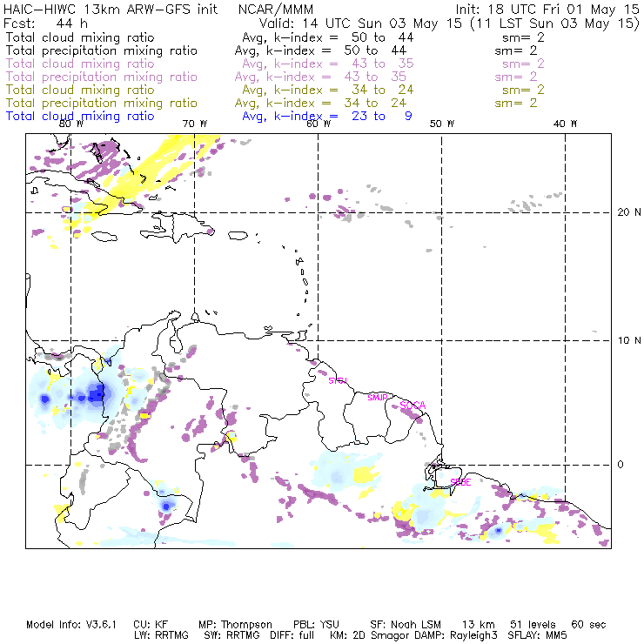The image size is (644, 644).
Task: Click the 'MP: Thompson' model setting
Action: [x=235, y=625]
